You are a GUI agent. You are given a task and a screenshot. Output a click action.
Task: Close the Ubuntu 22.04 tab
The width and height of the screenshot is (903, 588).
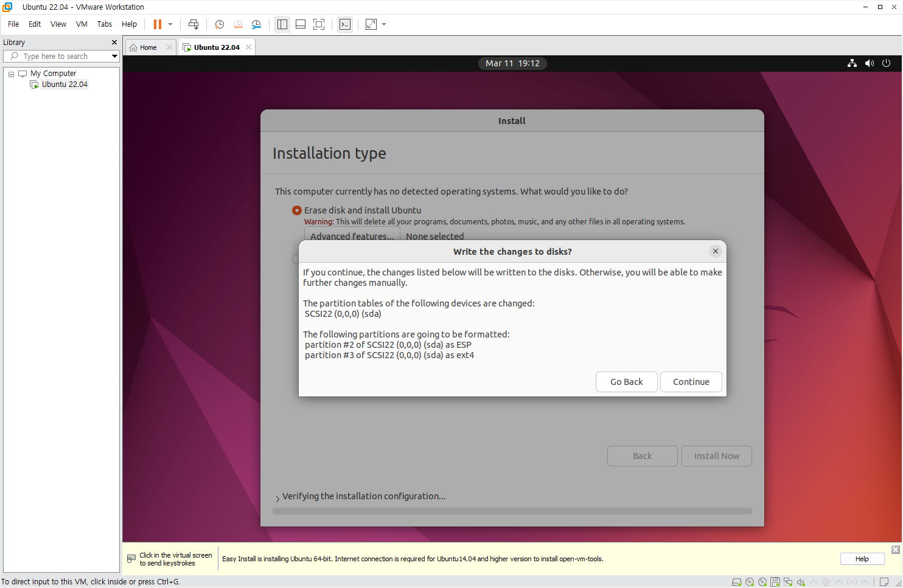(x=248, y=47)
